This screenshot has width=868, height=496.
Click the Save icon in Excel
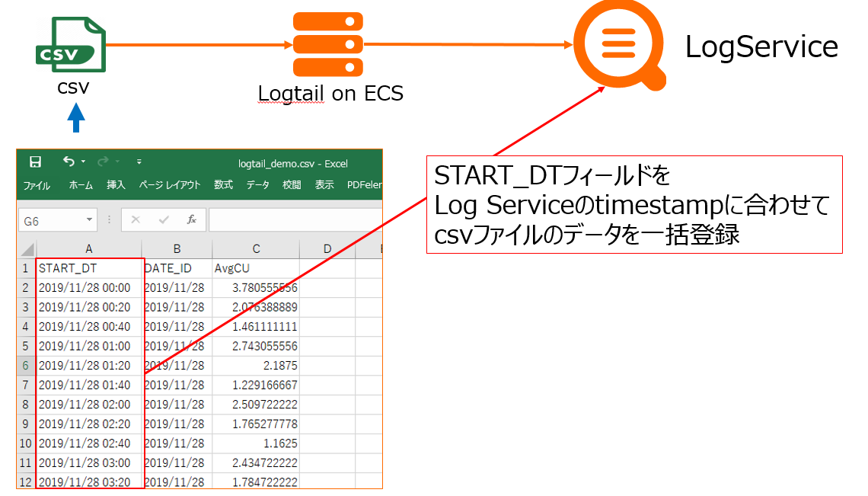[35, 162]
